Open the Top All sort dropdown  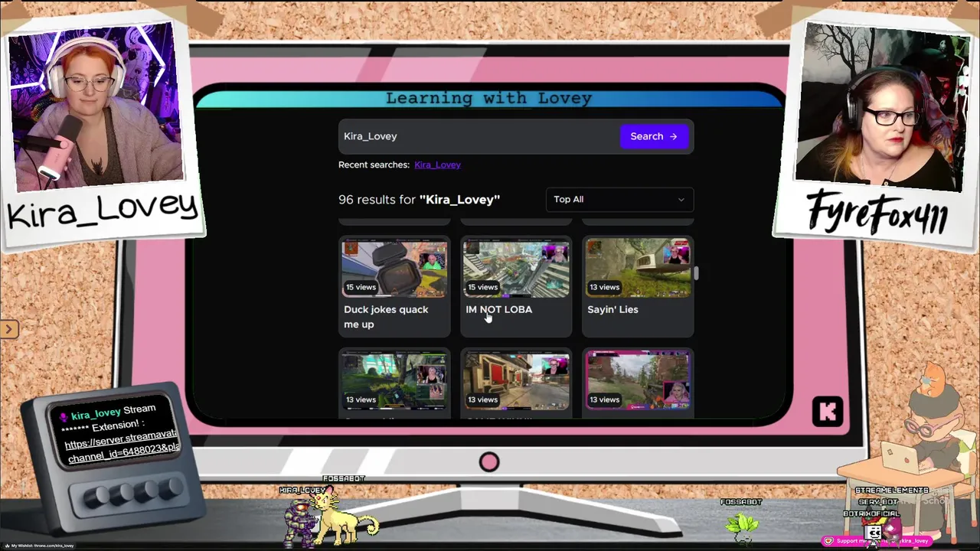coord(619,200)
